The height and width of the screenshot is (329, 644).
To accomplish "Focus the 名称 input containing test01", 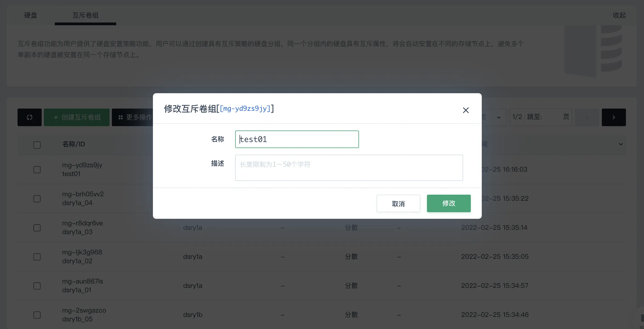I will [x=297, y=139].
